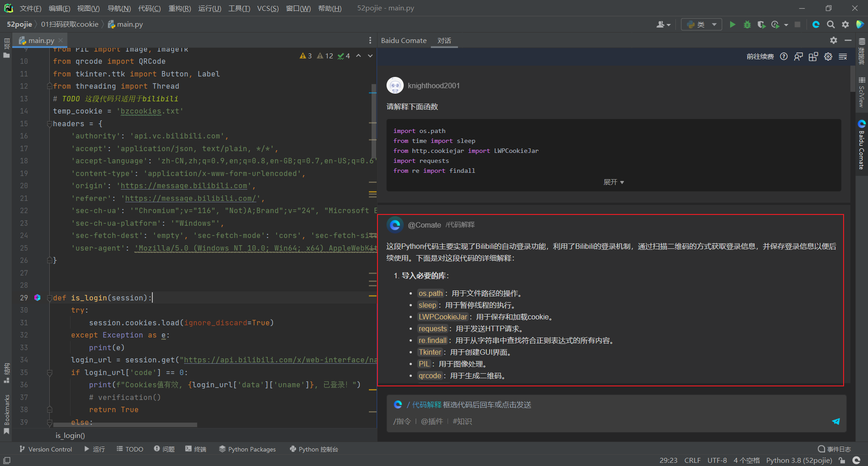Open the 终端 terminal tool window
Viewport: 868px width, 466px height.
click(x=196, y=449)
